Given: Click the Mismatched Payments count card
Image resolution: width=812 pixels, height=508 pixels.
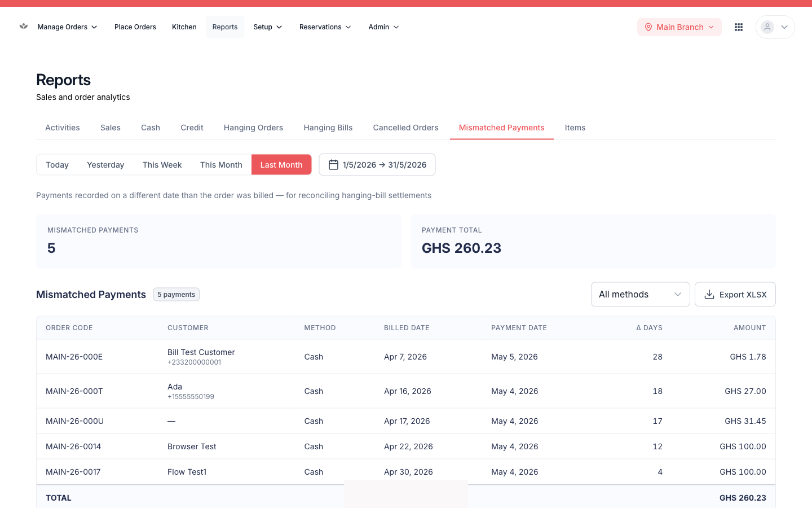Looking at the screenshot, I should click(219, 242).
